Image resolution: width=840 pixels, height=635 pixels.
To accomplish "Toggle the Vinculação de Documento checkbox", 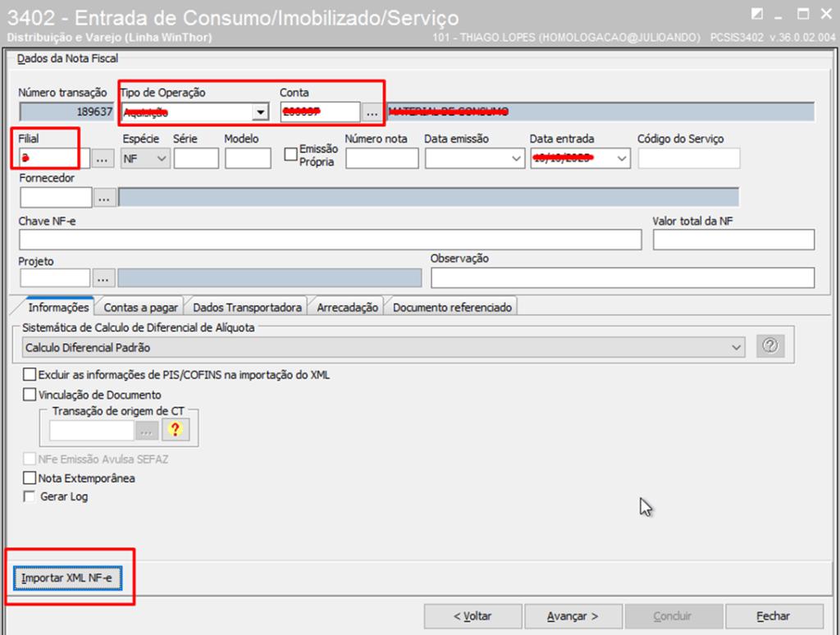I will coord(30,395).
